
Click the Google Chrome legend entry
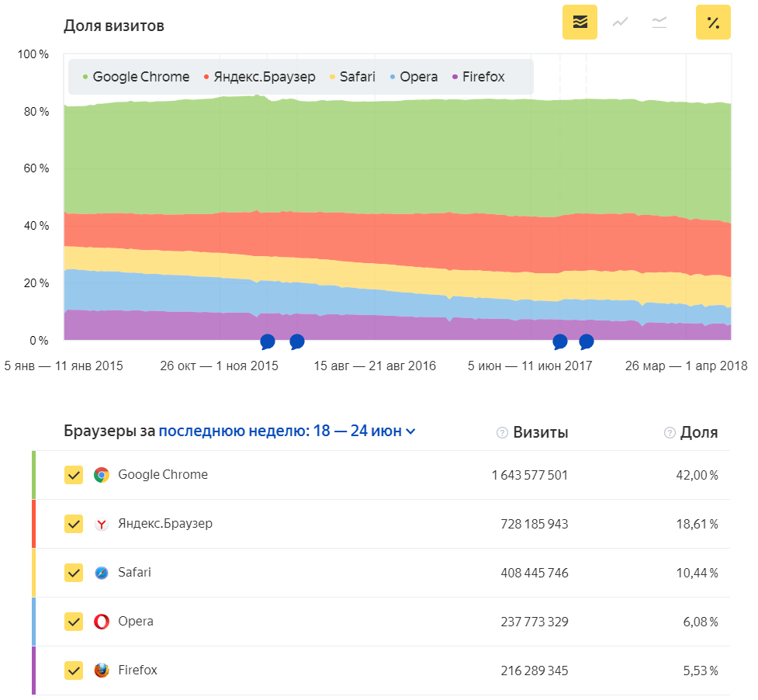[136, 77]
